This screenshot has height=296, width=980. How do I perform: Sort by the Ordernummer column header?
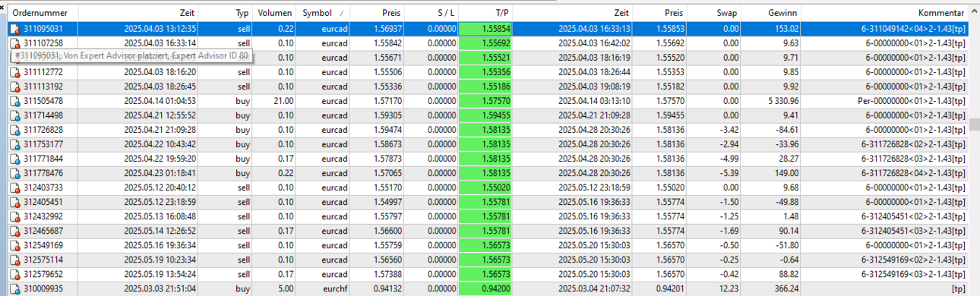click(43, 13)
